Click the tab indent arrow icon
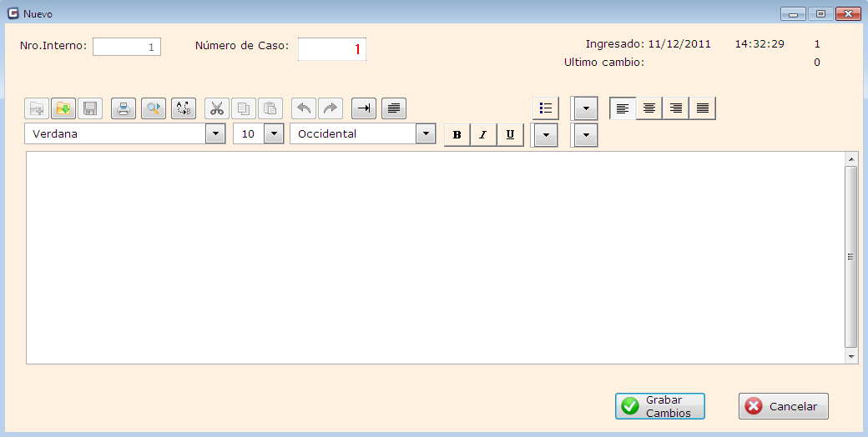This screenshot has height=437, width=868. tap(364, 108)
